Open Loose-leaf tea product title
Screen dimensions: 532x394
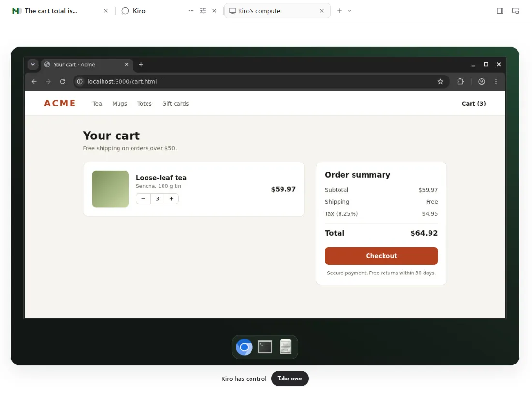161,178
